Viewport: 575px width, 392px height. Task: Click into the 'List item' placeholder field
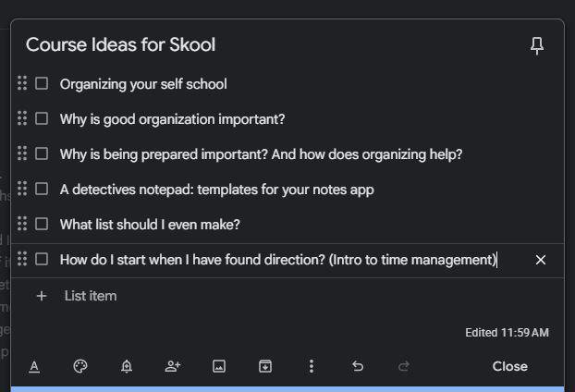coord(91,296)
